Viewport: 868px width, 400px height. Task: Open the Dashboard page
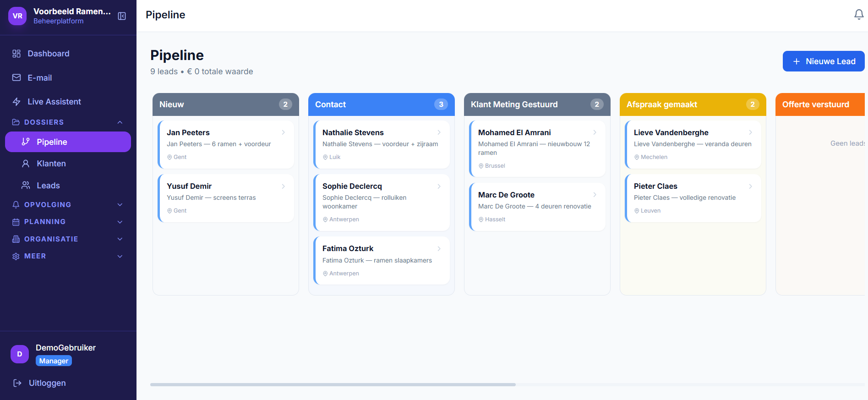[x=68, y=54]
